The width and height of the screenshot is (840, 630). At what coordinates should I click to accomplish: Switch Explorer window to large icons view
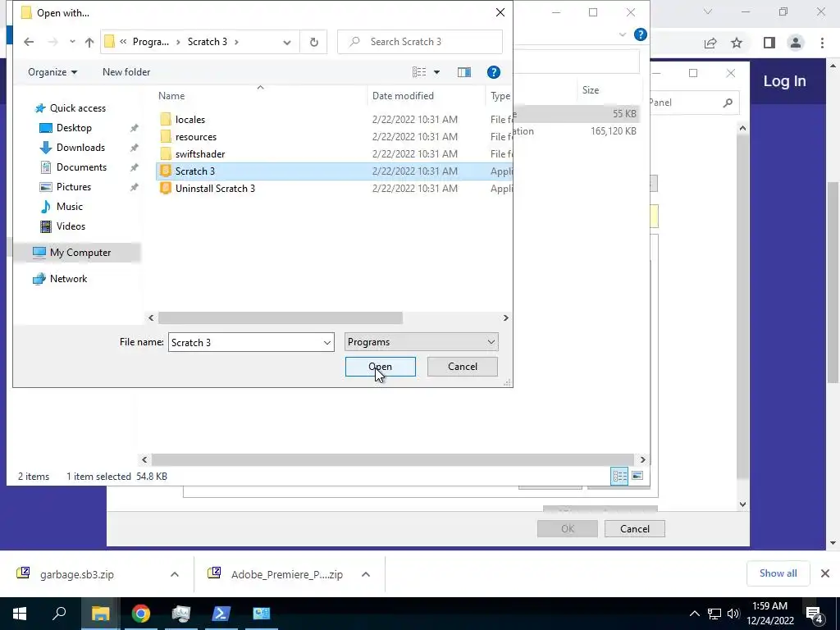tap(637, 476)
